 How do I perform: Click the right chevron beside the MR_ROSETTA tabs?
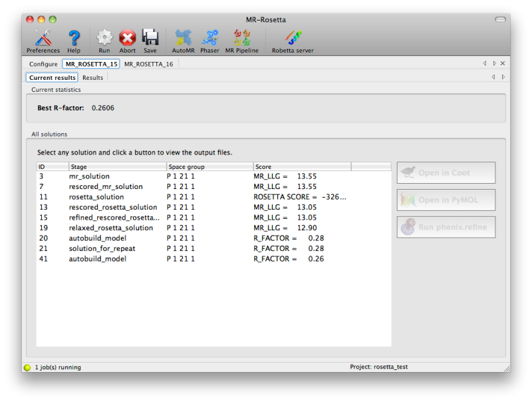(x=493, y=63)
